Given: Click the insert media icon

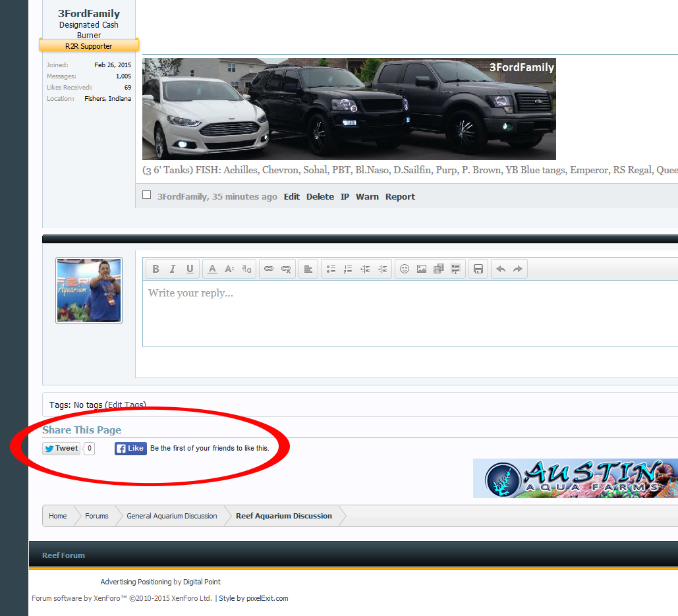Looking at the screenshot, I should point(438,269).
